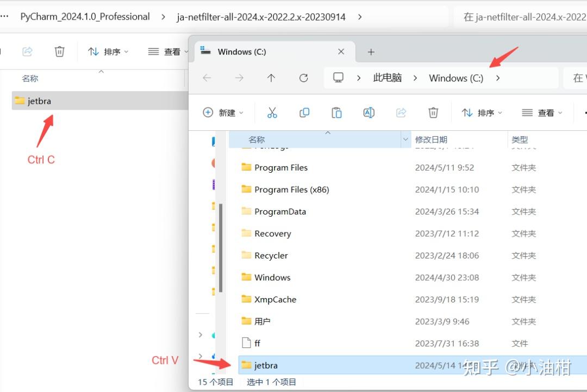The image size is (587, 392).
Task: Click the trash Delete icon in the C: window
Action: pyautogui.click(x=433, y=112)
